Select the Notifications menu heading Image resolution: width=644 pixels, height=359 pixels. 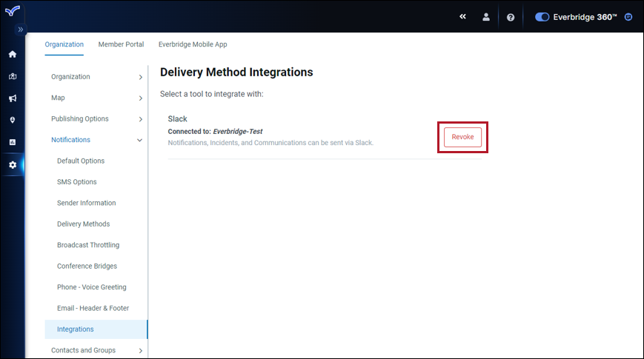70,139
